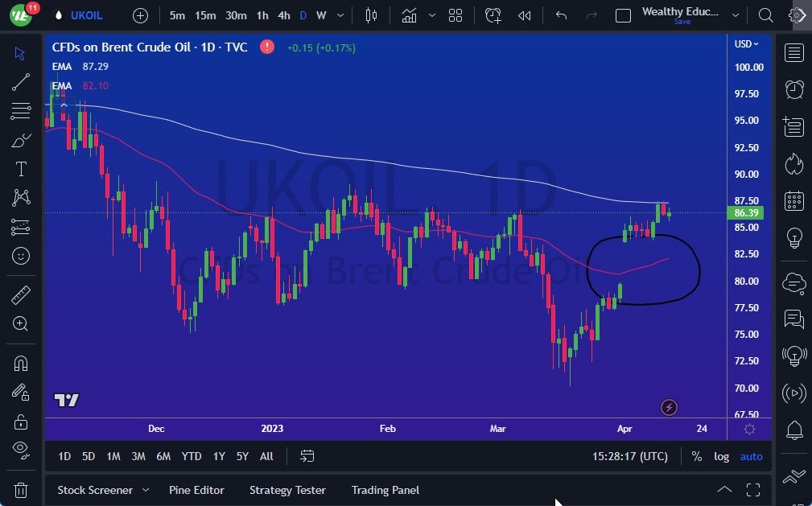Open the streams broadcast icon
Viewport: 812px width, 506px height.
(793, 393)
